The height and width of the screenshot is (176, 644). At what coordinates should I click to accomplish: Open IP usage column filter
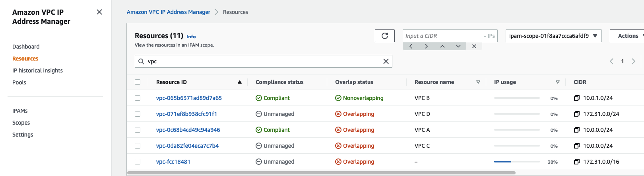(558, 82)
